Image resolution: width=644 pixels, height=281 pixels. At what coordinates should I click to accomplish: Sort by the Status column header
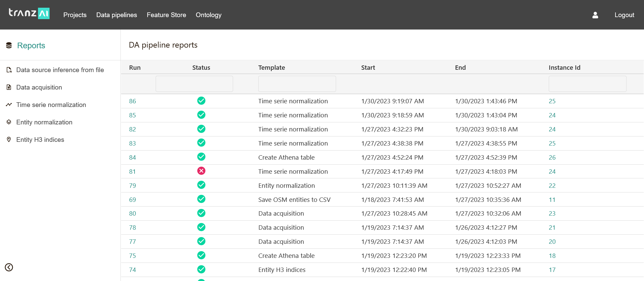pos(201,68)
